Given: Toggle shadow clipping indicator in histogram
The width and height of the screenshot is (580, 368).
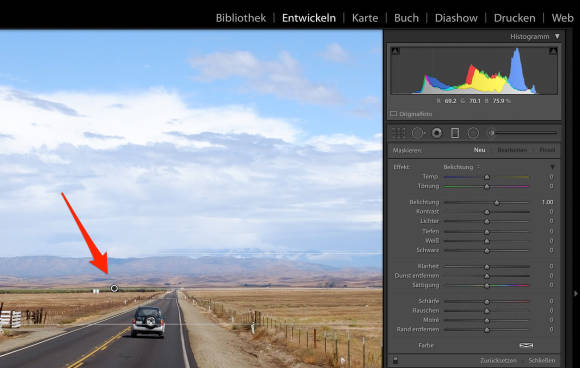Looking at the screenshot, I should point(395,51).
